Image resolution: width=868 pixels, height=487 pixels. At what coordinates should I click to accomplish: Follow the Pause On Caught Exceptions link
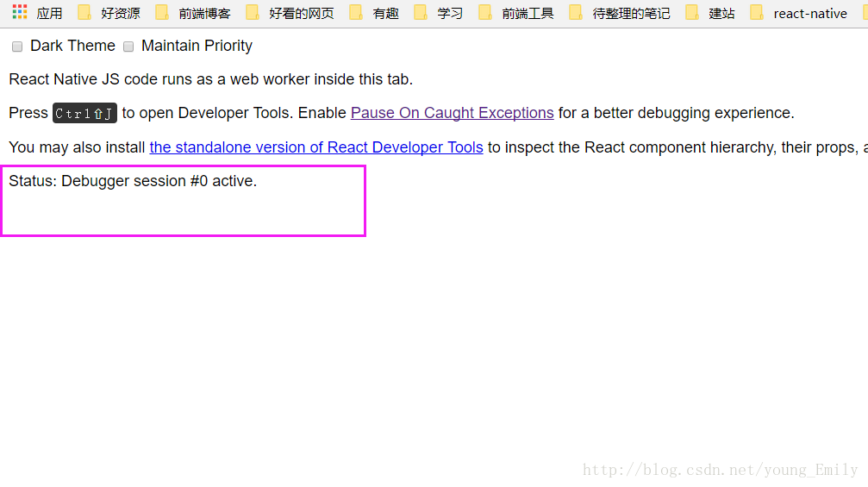click(453, 113)
